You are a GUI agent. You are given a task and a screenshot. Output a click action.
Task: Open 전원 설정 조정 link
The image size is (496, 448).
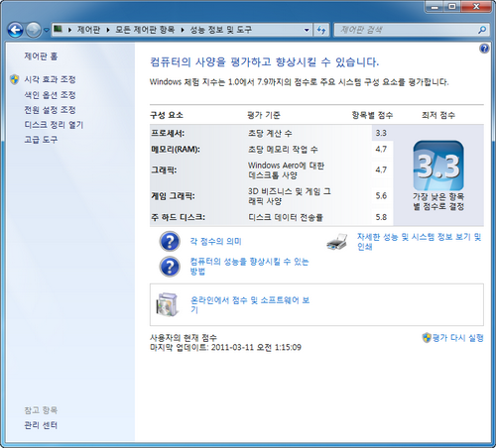coord(50,110)
